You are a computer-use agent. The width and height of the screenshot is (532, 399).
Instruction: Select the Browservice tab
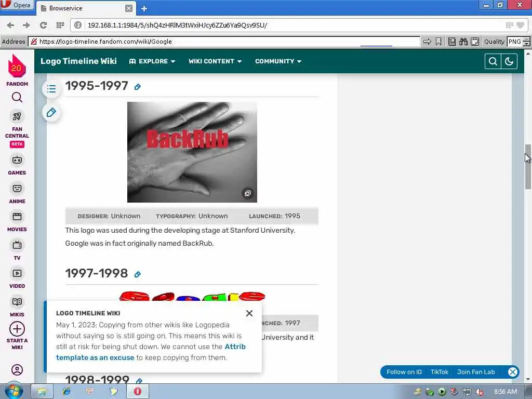click(x=85, y=8)
